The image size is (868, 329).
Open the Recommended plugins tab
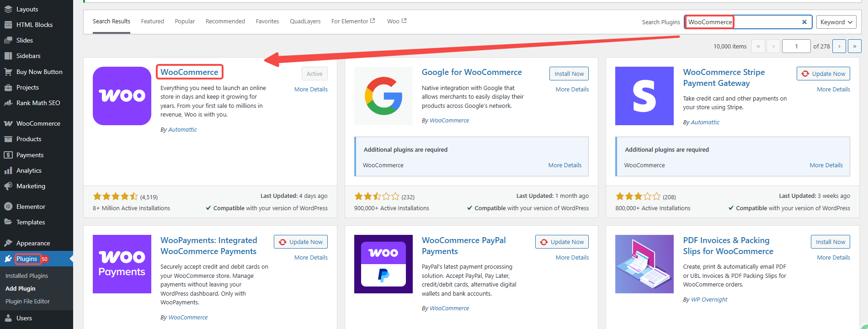(225, 21)
